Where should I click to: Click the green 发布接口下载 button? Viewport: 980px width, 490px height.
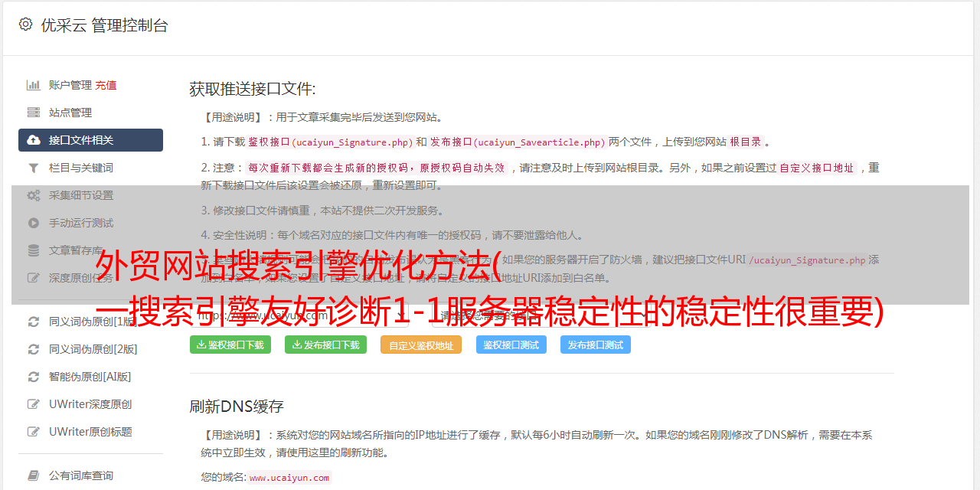coord(325,345)
